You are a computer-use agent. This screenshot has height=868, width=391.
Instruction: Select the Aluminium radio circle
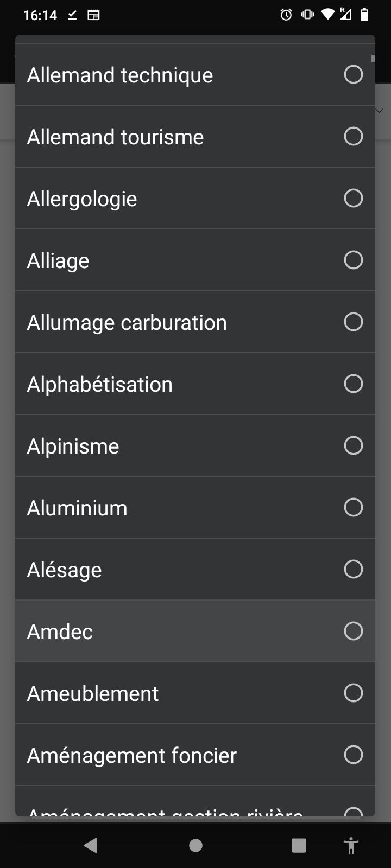[x=353, y=508]
